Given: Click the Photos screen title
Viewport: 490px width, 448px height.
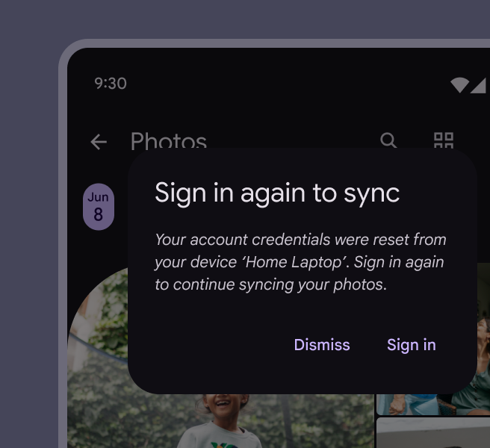Looking at the screenshot, I should point(168,141).
